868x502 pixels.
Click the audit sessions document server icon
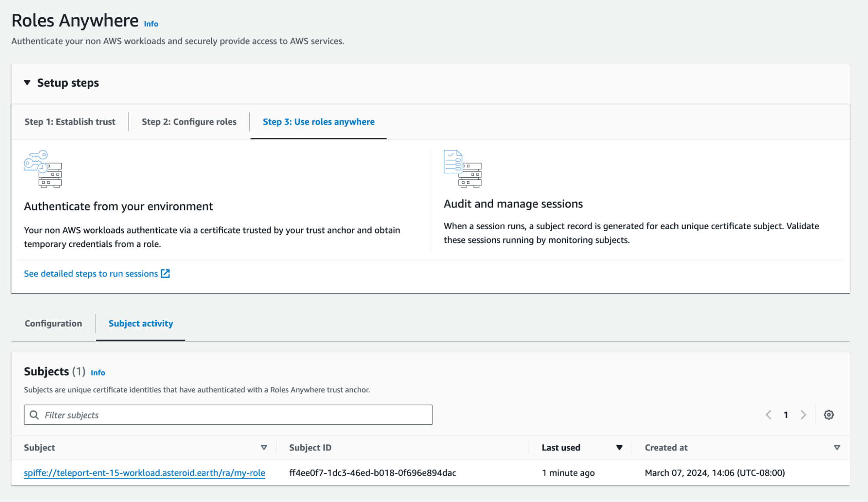tap(462, 169)
